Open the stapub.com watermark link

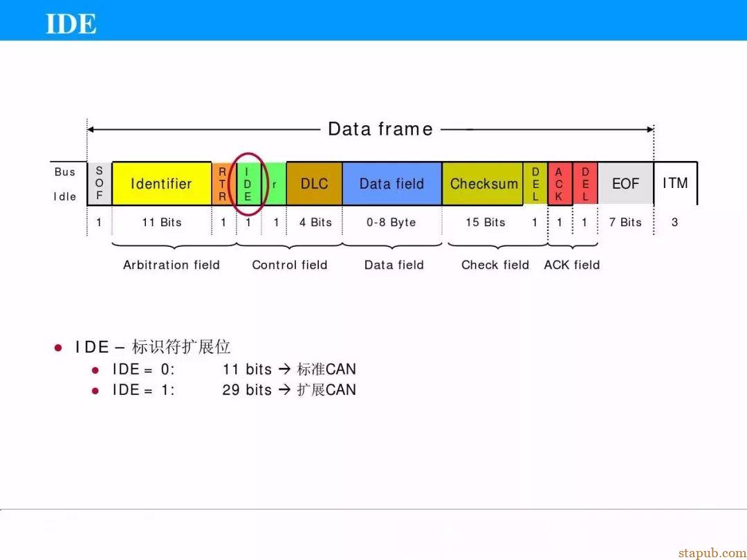pos(712,552)
